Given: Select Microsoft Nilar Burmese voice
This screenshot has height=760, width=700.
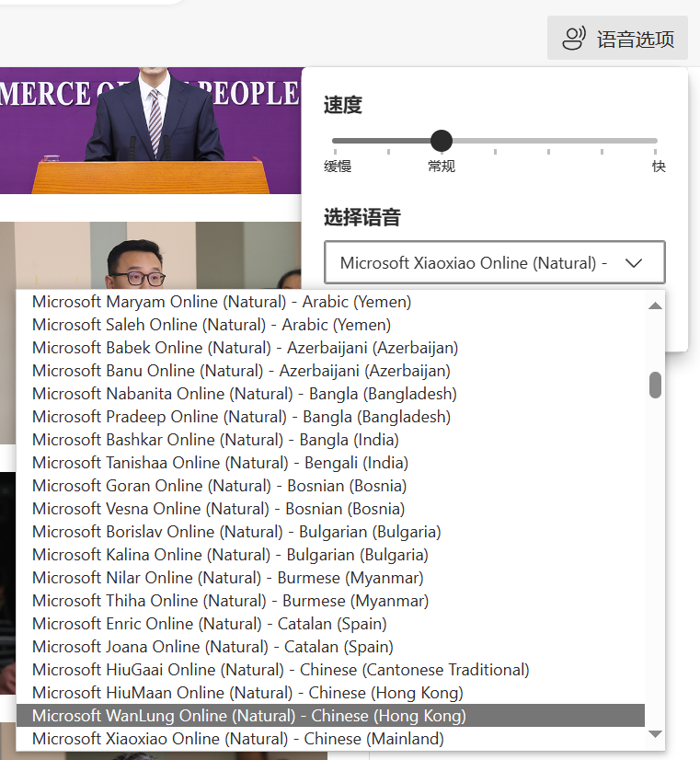Looking at the screenshot, I should click(x=330, y=578).
